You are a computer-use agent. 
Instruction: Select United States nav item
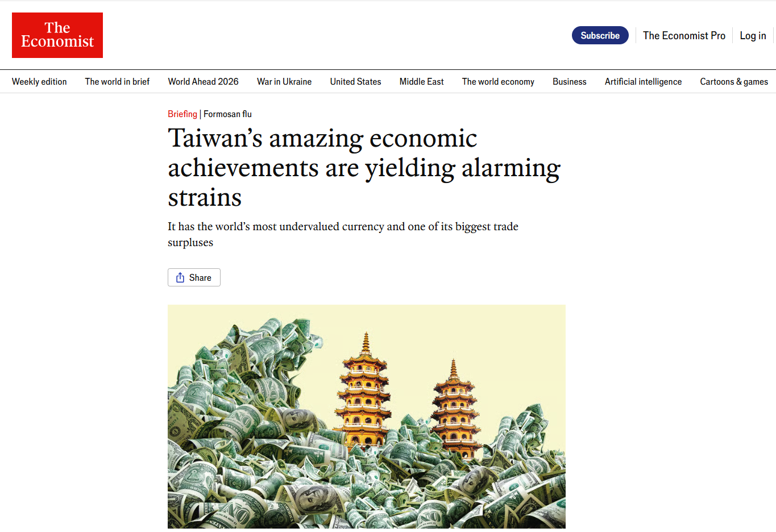click(355, 82)
